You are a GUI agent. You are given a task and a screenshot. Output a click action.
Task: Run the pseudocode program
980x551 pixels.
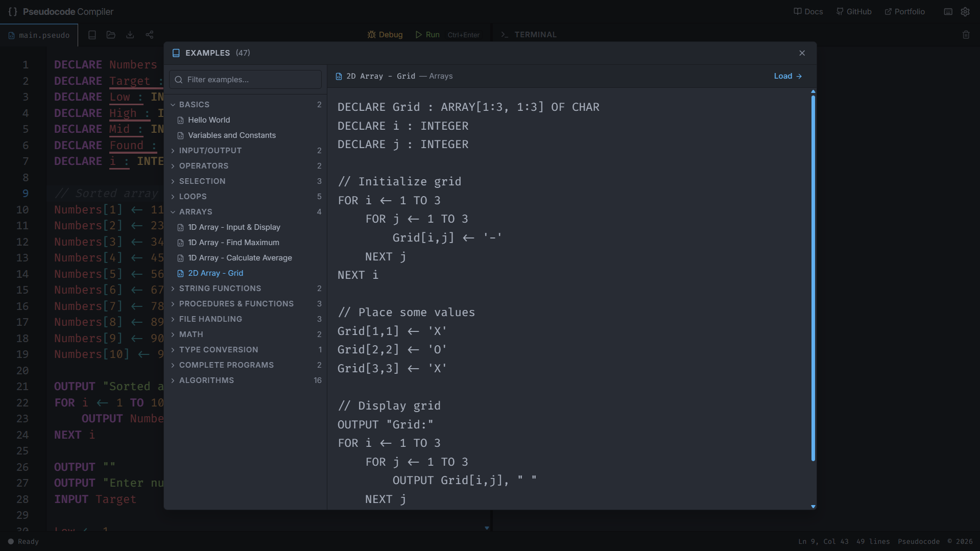tap(427, 35)
